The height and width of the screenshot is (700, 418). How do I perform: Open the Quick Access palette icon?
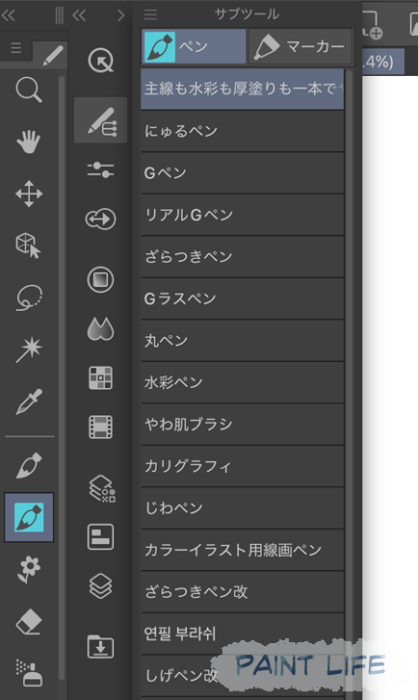point(100,61)
